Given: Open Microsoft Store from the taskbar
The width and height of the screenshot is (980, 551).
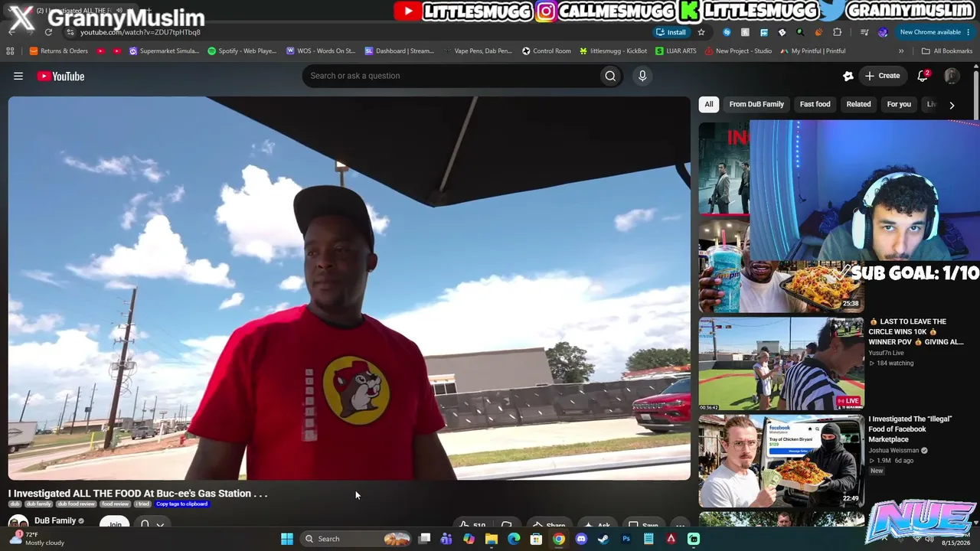Looking at the screenshot, I should (x=537, y=539).
